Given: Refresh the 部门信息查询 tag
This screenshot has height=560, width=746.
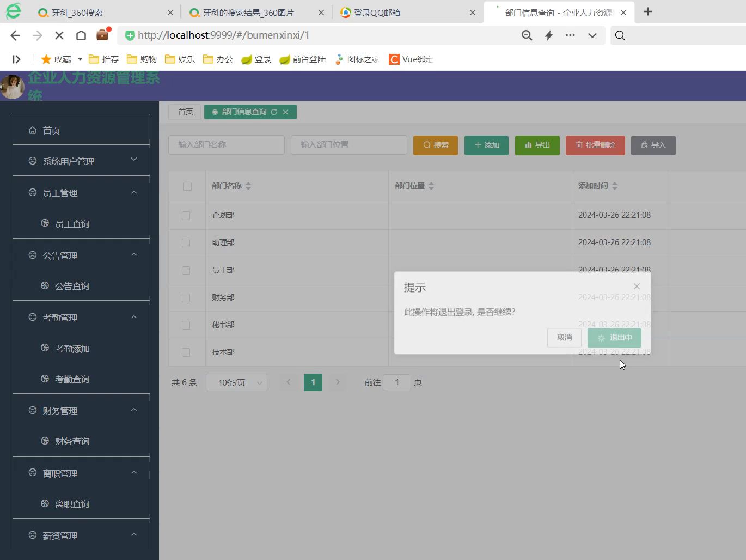Looking at the screenshot, I should click(x=274, y=112).
